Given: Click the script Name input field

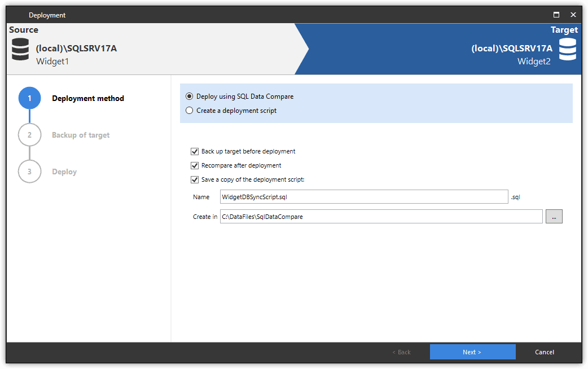Looking at the screenshot, I should [364, 197].
